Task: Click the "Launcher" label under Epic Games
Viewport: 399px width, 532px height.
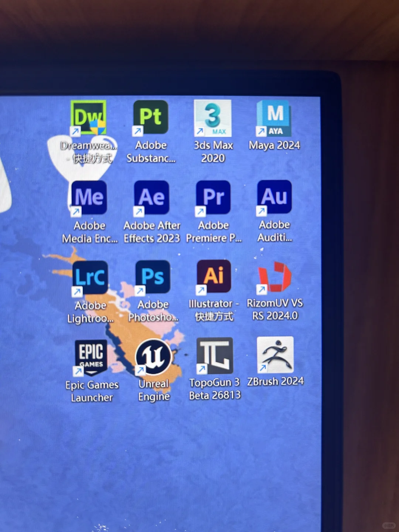Action: (x=92, y=398)
